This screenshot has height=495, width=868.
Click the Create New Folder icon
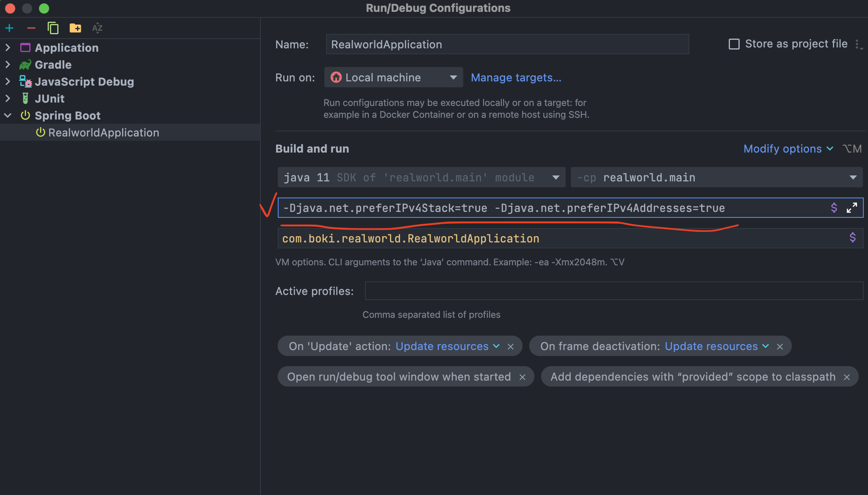click(x=75, y=28)
